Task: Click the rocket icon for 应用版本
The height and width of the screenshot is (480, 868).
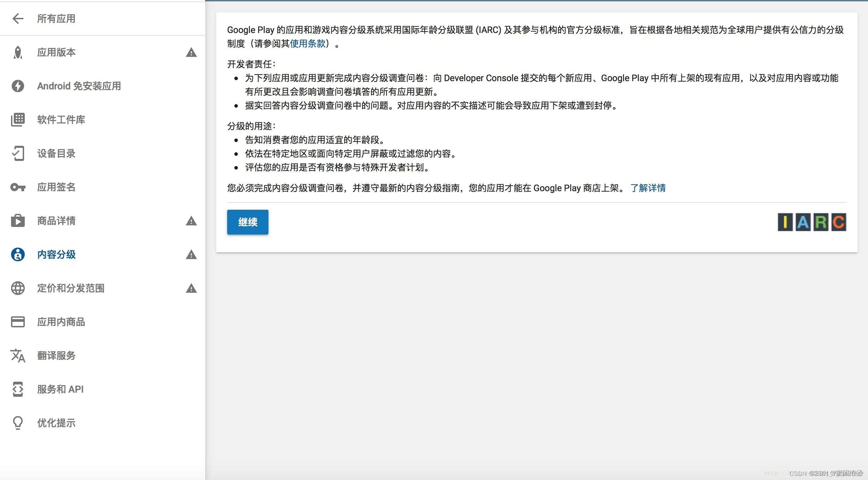Action: pos(18,52)
